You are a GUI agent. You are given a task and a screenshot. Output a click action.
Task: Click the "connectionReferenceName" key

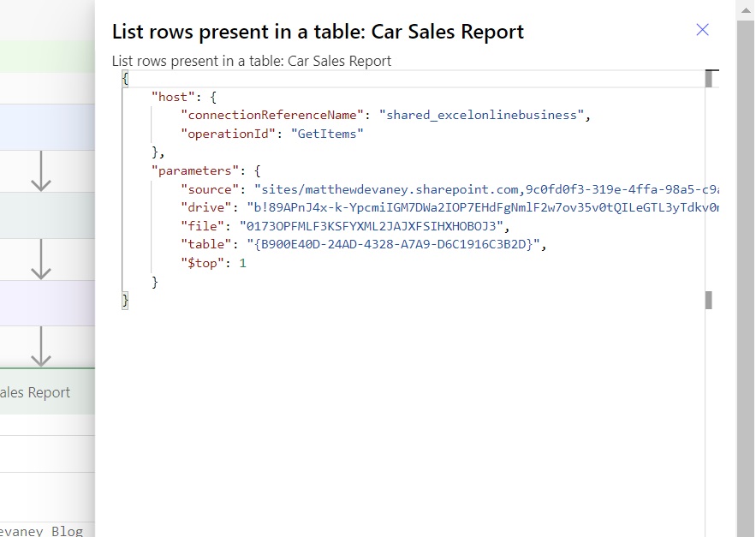[x=272, y=116]
